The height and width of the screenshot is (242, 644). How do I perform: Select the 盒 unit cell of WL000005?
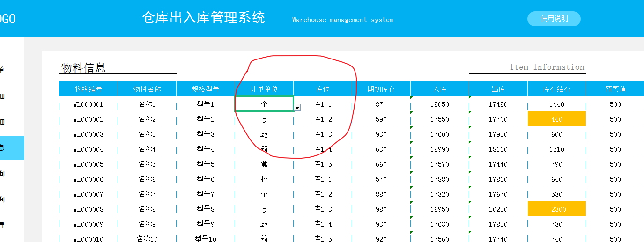(x=264, y=164)
